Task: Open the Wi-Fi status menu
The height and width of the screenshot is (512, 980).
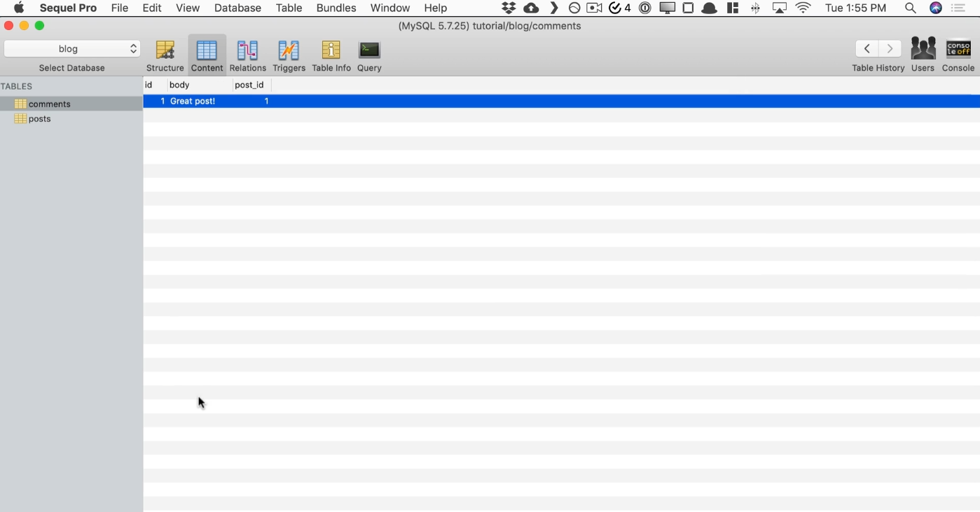Action: coord(803,8)
